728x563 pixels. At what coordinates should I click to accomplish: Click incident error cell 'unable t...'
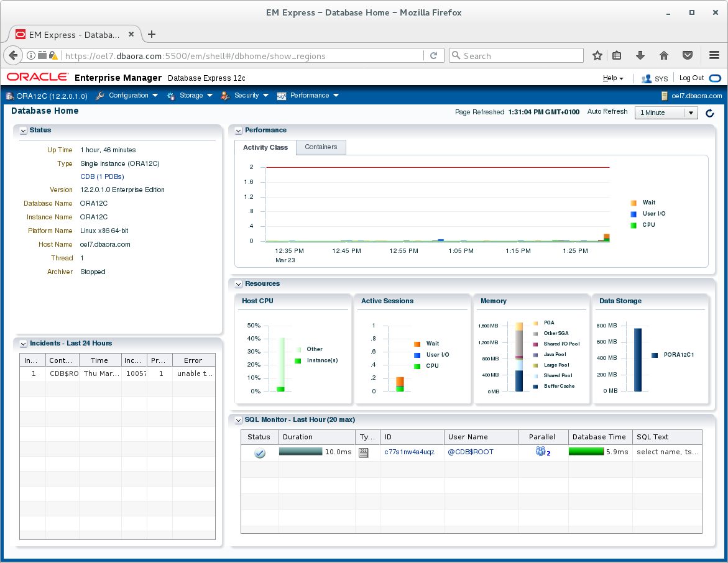(195, 374)
